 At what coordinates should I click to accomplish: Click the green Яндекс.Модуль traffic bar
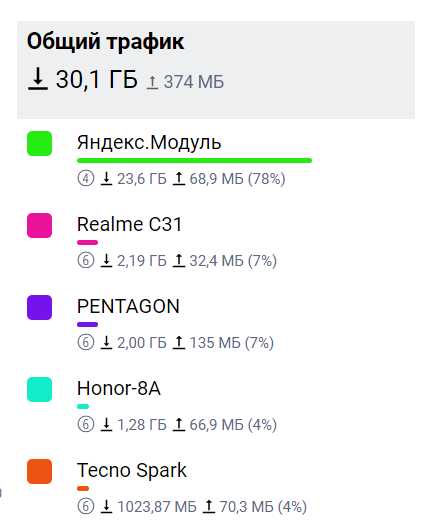[194, 161]
